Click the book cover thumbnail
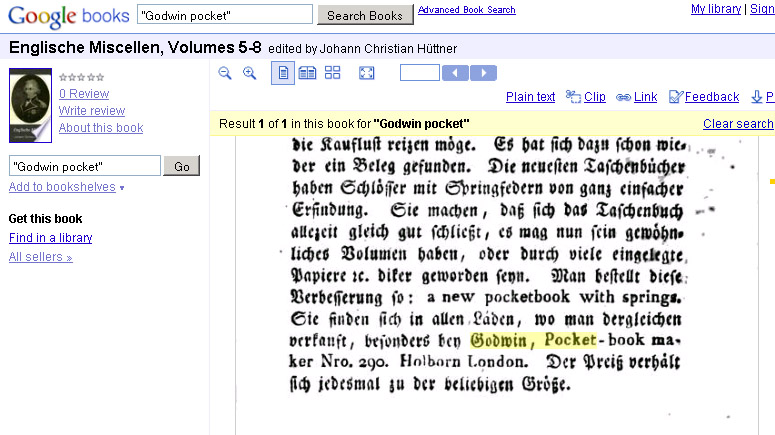Image resolution: width=775 pixels, height=435 pixels. click(30, 105)
